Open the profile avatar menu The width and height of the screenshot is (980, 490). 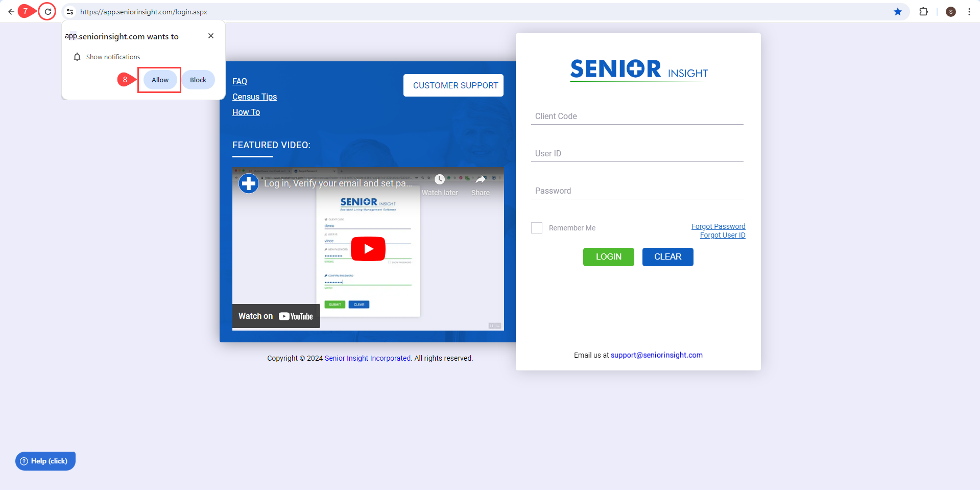tap(950, 12)
